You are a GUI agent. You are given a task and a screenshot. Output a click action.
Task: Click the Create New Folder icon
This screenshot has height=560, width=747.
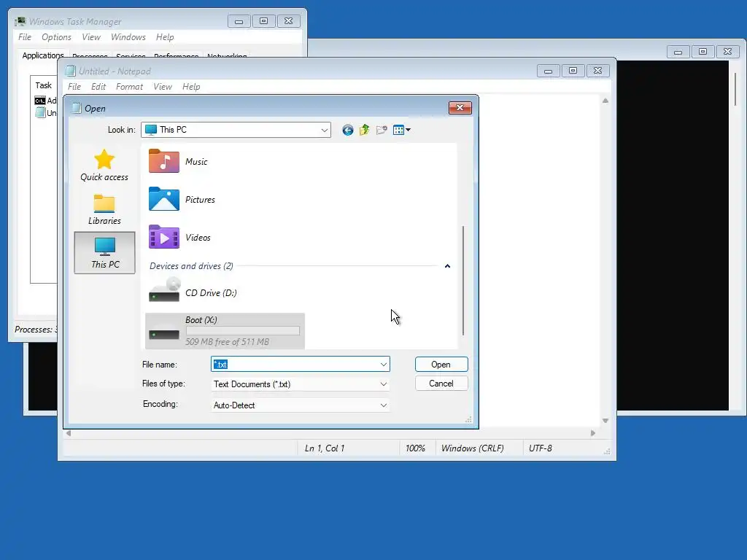coord(381,130)
